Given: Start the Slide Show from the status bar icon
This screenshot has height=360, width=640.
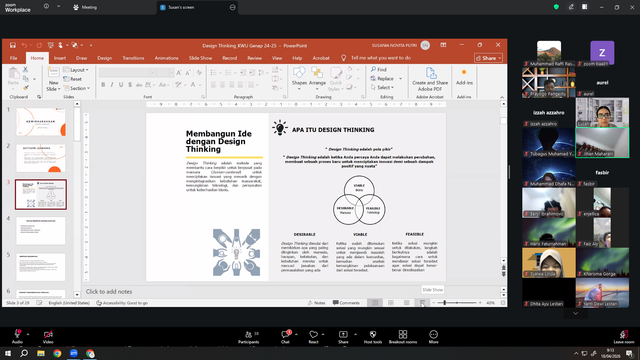Looking at the screenshot, I should (422, 303).
